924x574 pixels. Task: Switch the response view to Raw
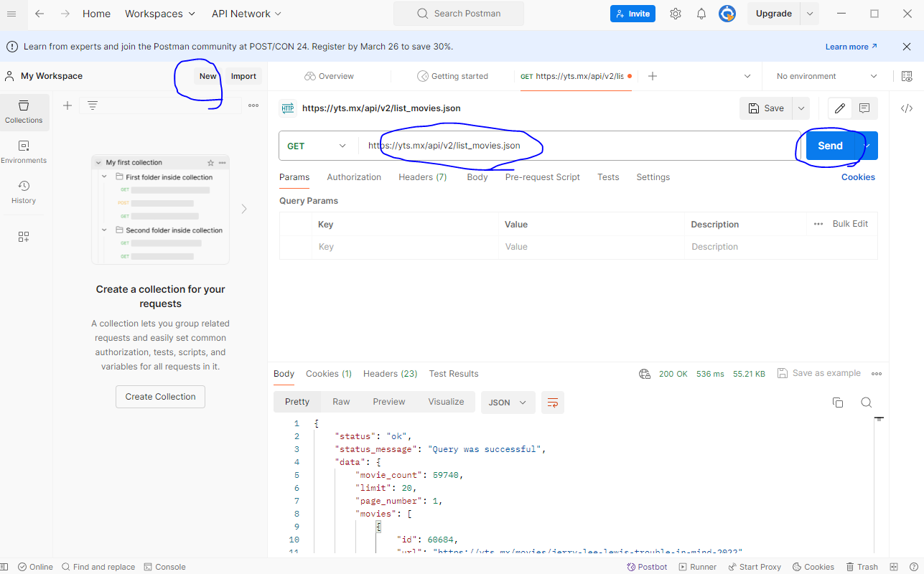tap(341, 402)
